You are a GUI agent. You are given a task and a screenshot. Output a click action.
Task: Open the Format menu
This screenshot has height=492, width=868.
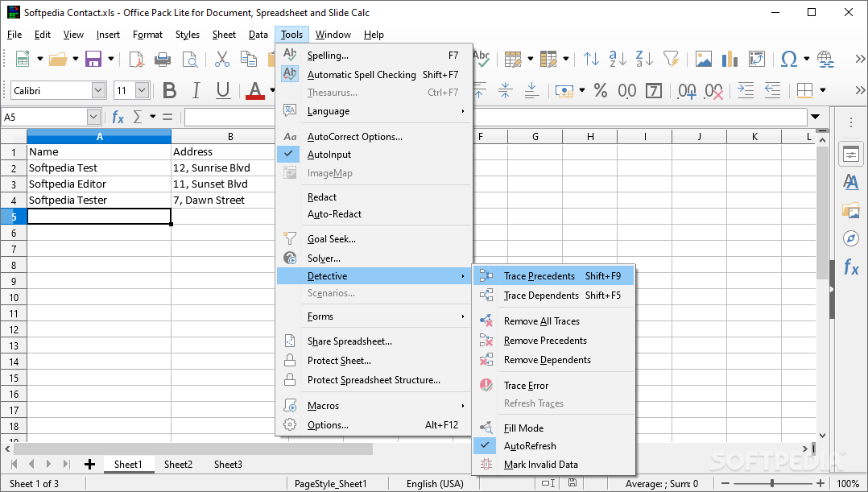click(x=147, y=35)
